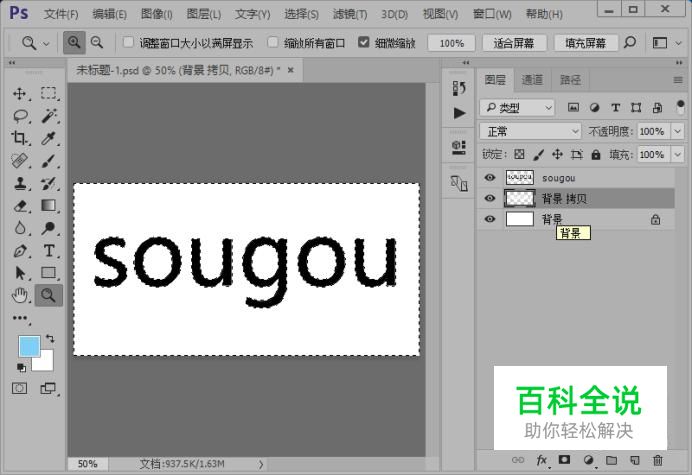Image resolution: width=692 pixels, height=475 pixels.
Task: Select the Crop tool
Action: [20, 139]
